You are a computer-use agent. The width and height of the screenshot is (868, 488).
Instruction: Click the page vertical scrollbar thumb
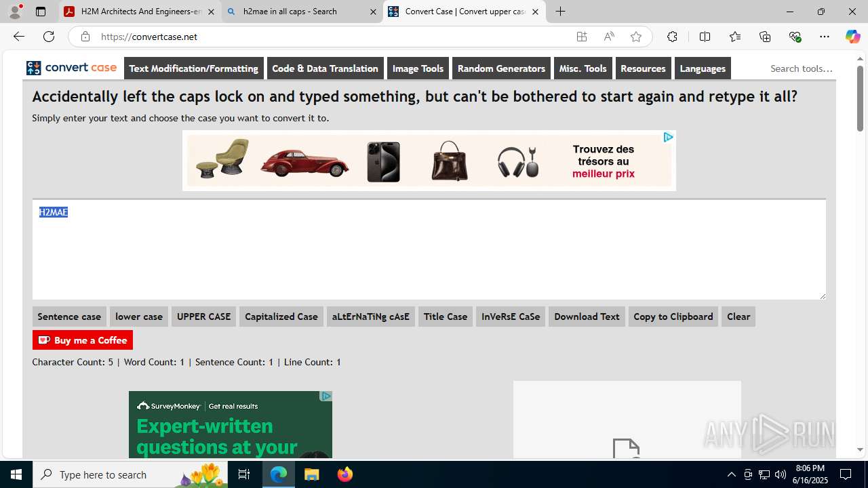tap(860, 98)
